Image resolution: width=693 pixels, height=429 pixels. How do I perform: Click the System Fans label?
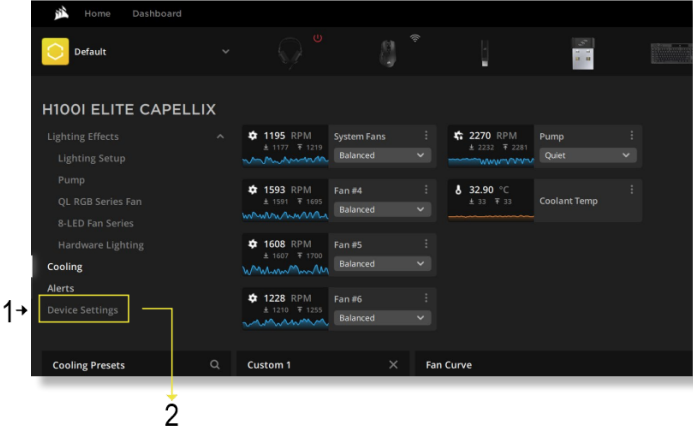(359, 137)
